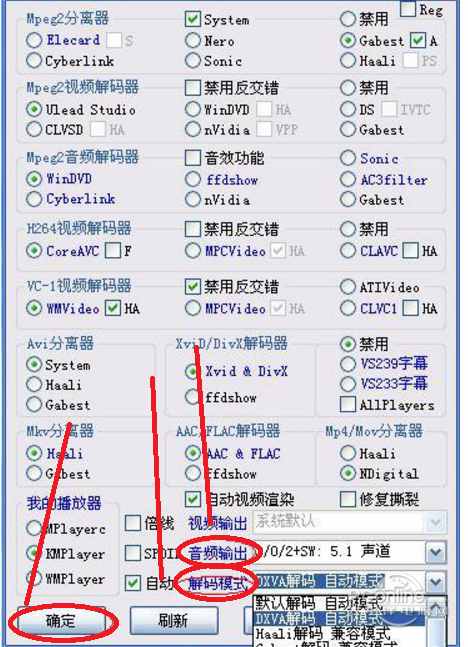Select Haali in the Mpeg2分离器 group

coord(348,61)
